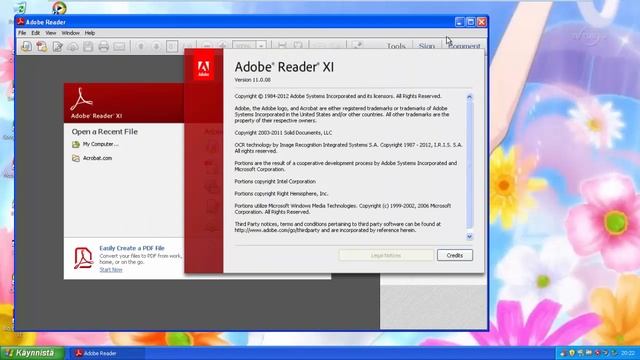Image resolution: width=640 pixels, height=360 pixels.
Task: Open the View menu
Action: pyautogui.click(x=51, y=33)
